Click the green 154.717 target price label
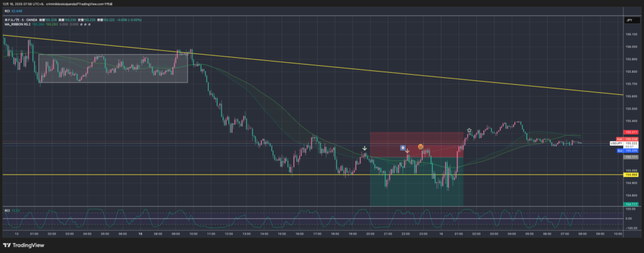 tap(630, 205)
